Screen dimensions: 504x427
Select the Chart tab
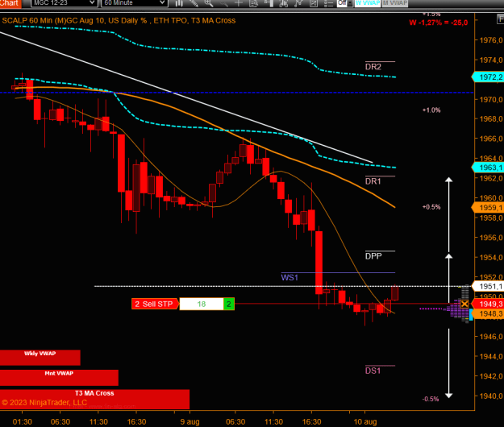pos(10,3)
